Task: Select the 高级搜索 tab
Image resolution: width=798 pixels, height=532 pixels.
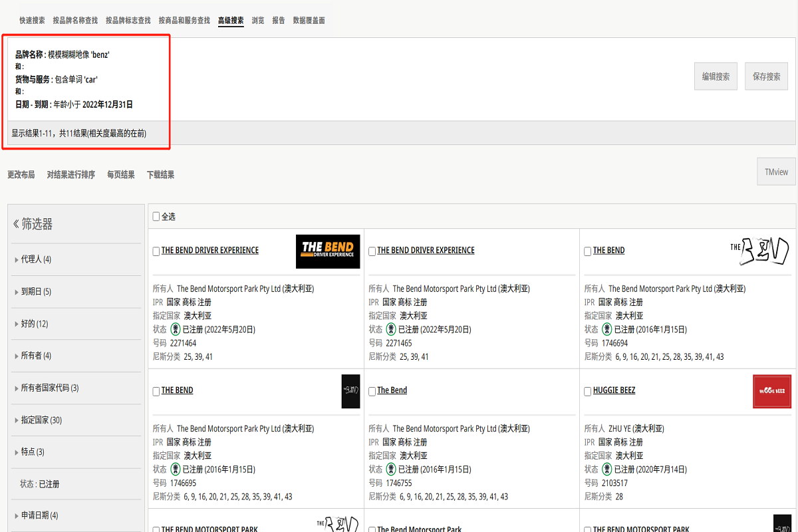Action: (231, 21)
